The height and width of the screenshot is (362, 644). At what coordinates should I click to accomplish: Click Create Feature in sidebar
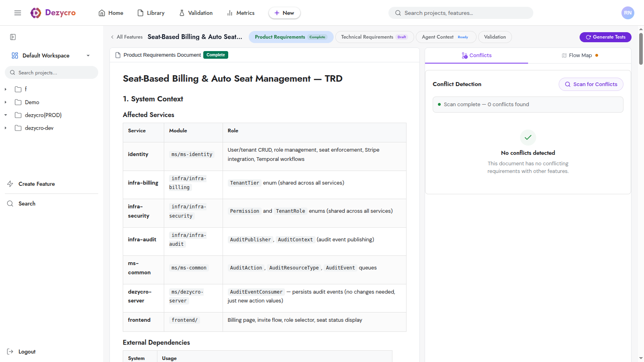31,184
